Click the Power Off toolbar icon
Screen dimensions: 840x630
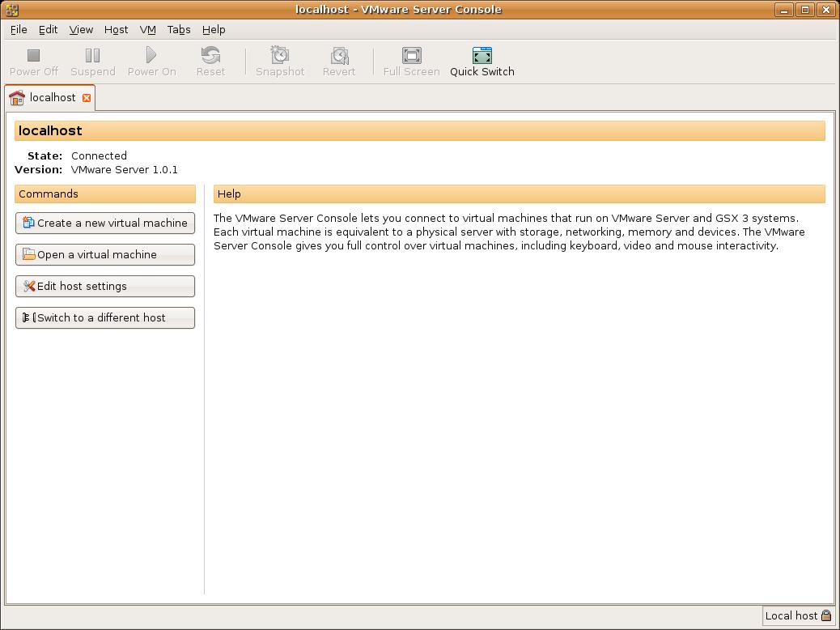pyautogui.click(x=34, y=55)
